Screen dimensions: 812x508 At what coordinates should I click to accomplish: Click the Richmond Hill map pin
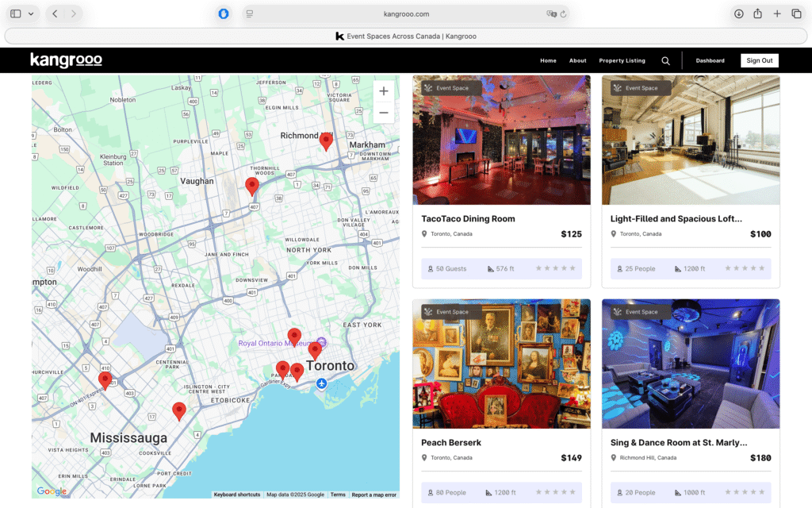(x=326, y=141)
